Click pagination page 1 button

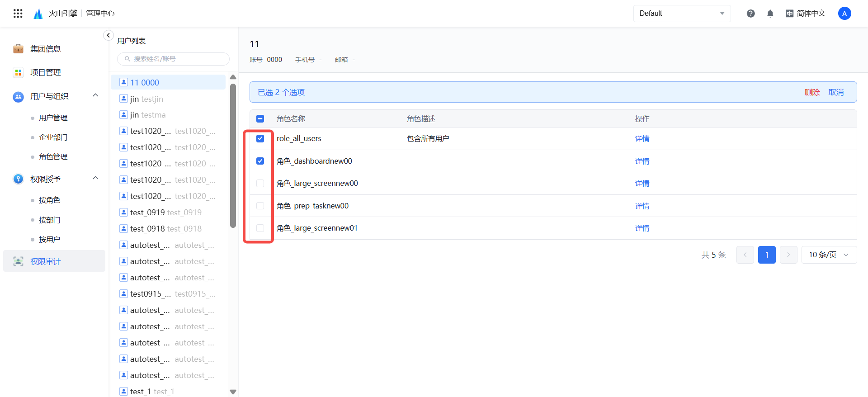coord(767,255)
